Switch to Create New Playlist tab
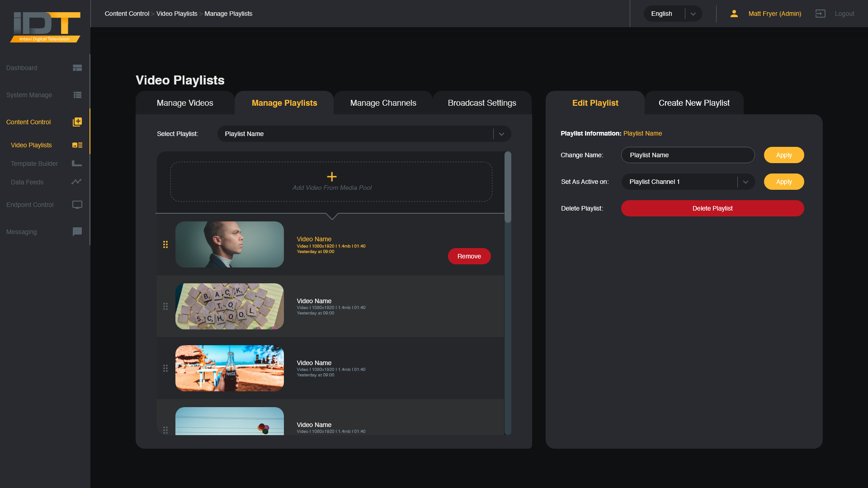The image size is (868, 488). point(694,103)
